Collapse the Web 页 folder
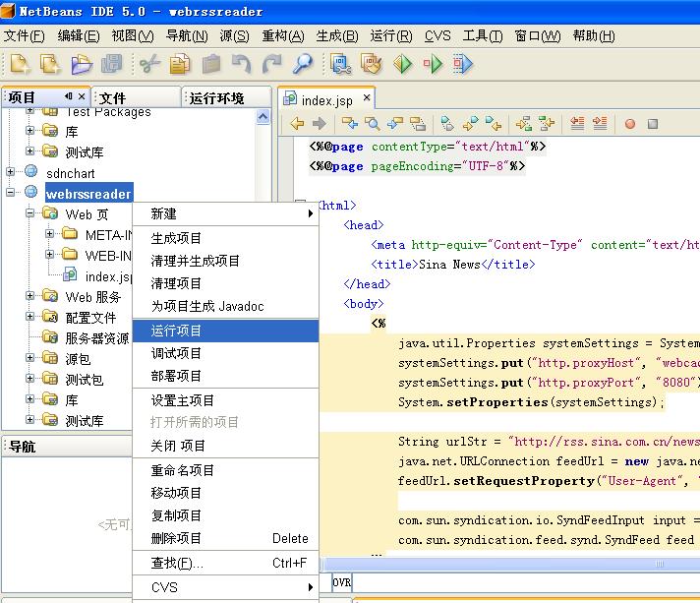This screenshot has height=603, width=700. (x=29, y=213)
